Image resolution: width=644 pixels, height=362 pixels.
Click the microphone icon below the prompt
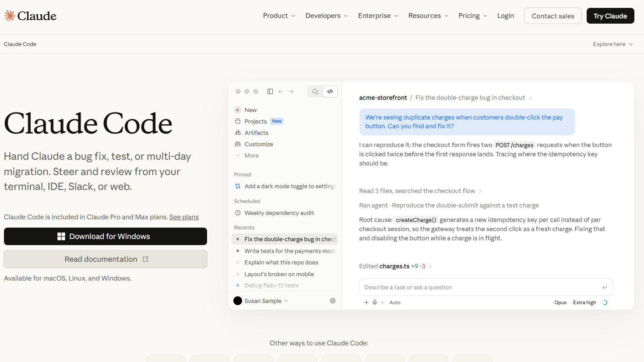[x=375, y=302]
